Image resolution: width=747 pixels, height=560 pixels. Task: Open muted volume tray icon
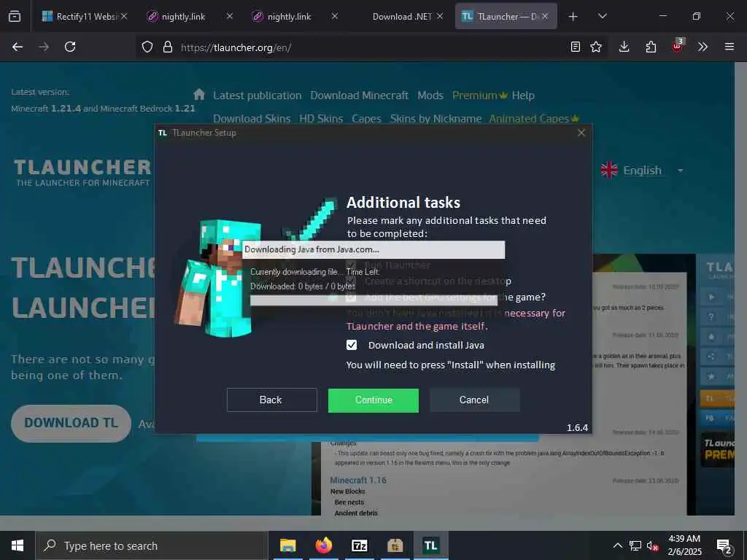point(653,545)
